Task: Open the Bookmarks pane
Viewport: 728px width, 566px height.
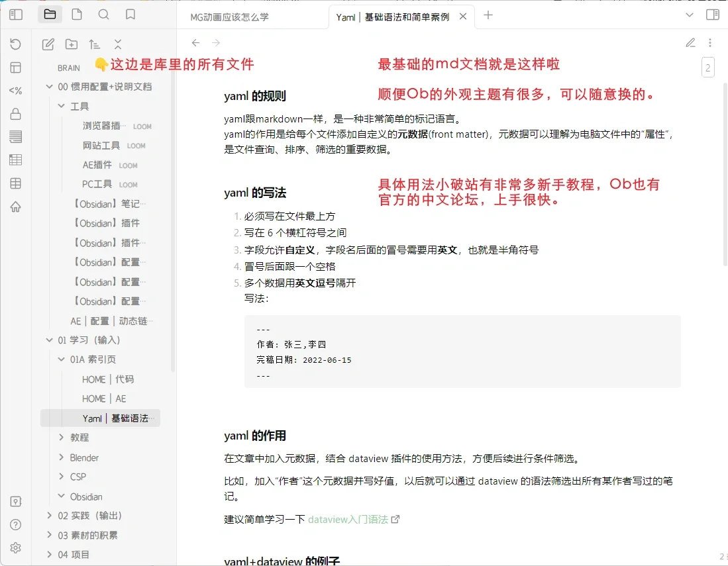Action: click(x=130, y=14)
